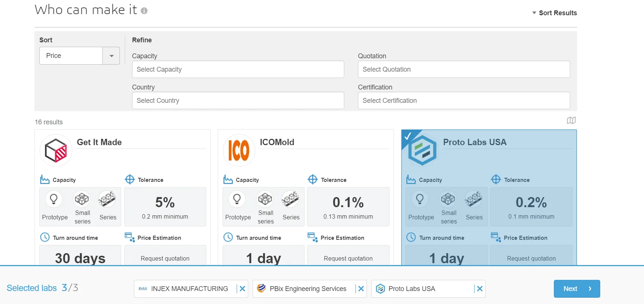The width and height of the screenshot is (644, 304).
Task: Open the Select Certification filter
Action: [464, 101]
